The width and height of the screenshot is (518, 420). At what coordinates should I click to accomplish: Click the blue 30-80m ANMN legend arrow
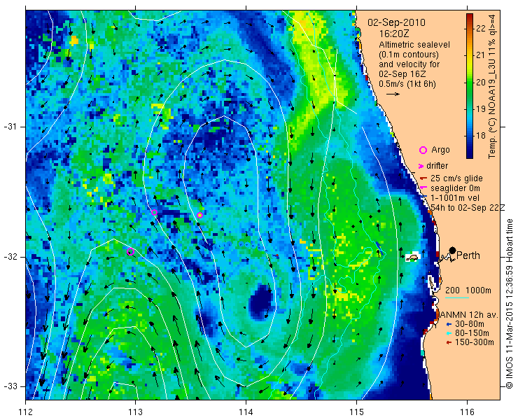pos(448,324)
